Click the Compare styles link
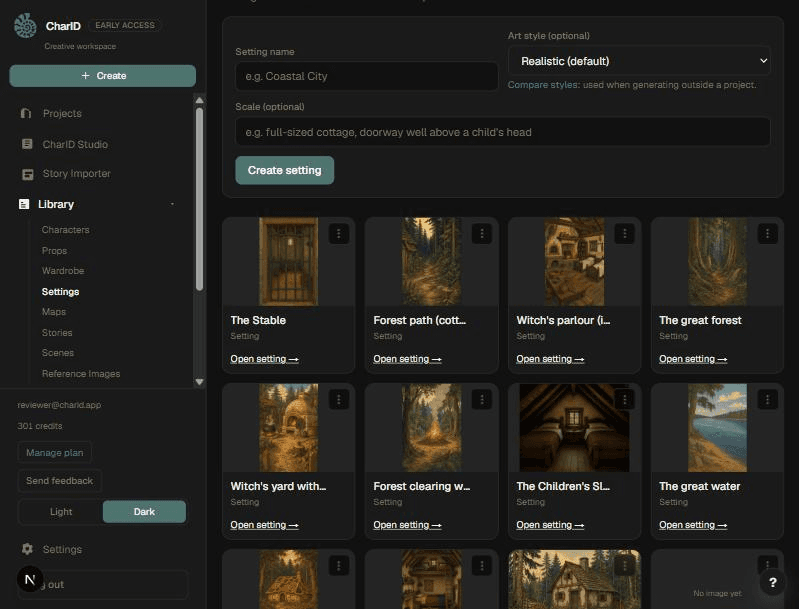 (543, 85)
